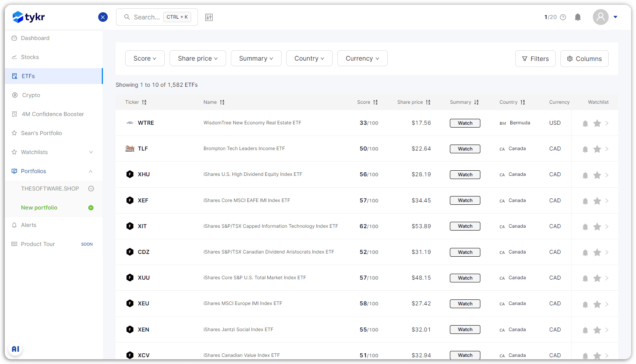
Task: Set alert bell for WTRE row
Action: pos(585,123)
